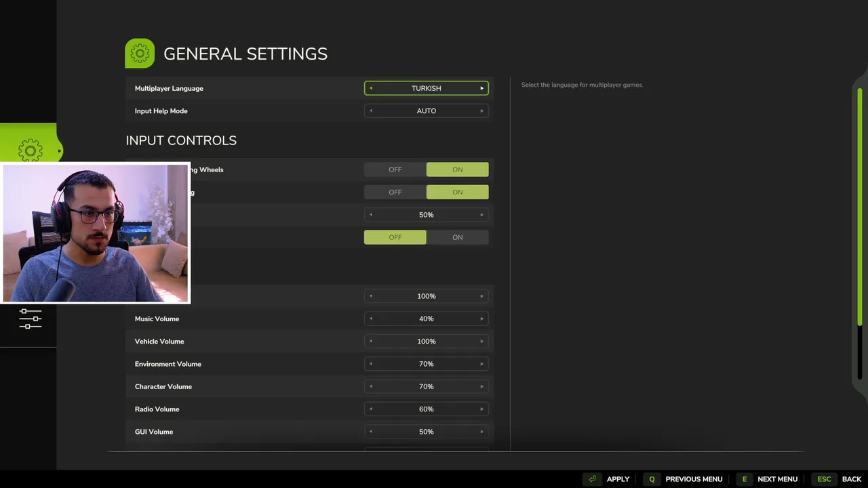
Task: Click the 70% Environment Volume value
Action: point(427,364)
